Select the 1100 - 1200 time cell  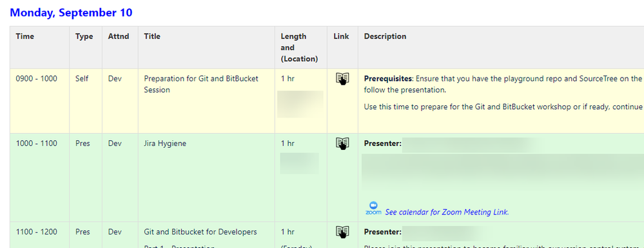tap(37, 232)
